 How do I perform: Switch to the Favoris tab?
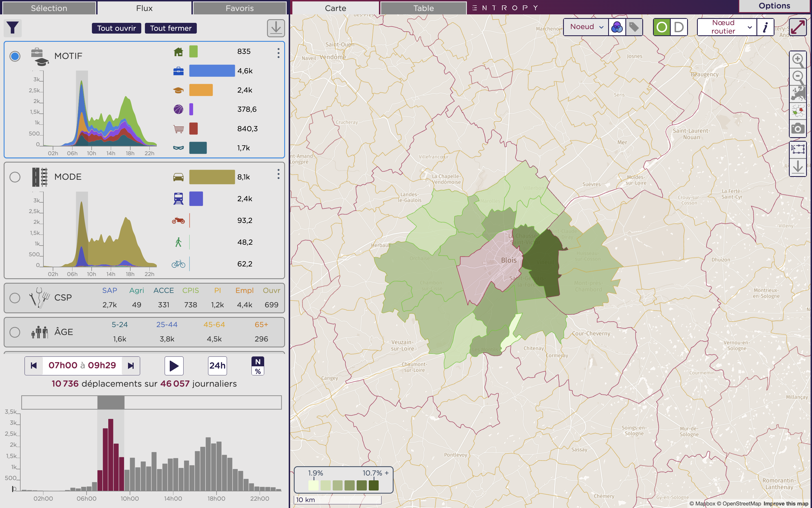point(240,8)
